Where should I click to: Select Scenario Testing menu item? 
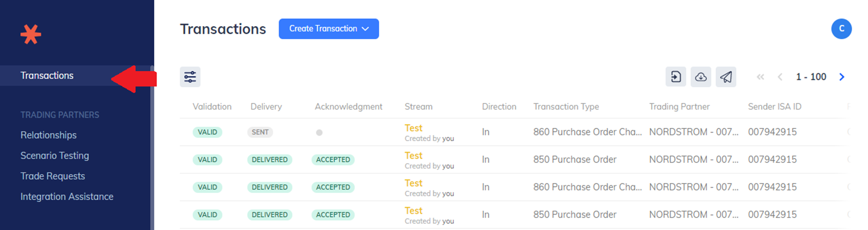click(x=55, y=156)
